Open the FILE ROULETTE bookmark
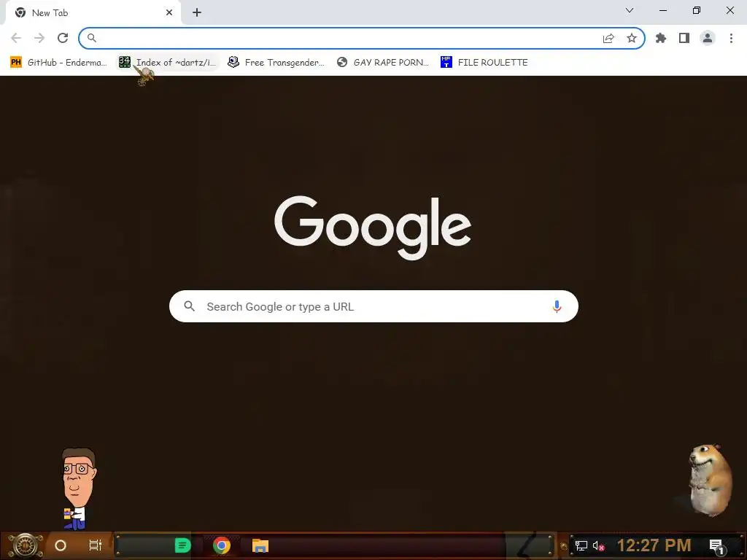747x560 pixels. [x=484, y=63]
